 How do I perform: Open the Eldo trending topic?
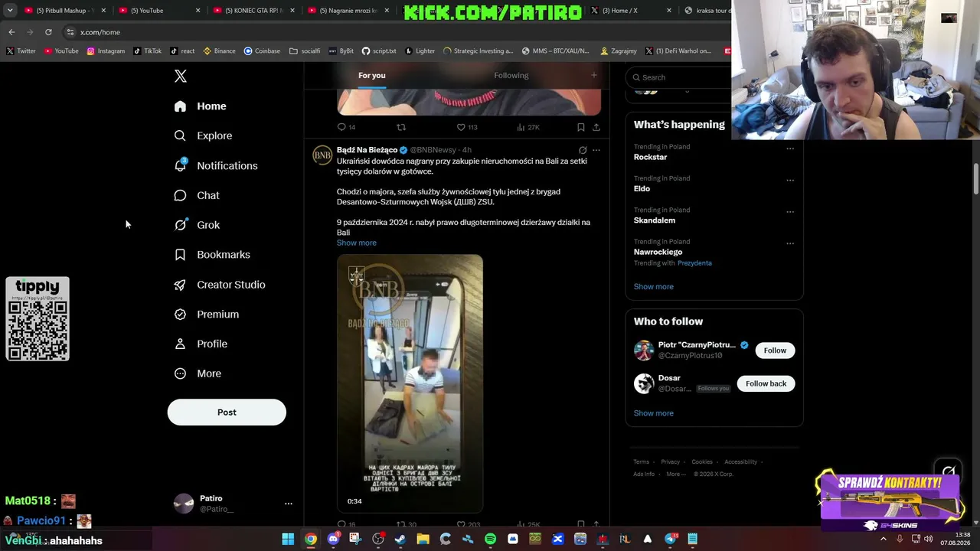[642, 188]
